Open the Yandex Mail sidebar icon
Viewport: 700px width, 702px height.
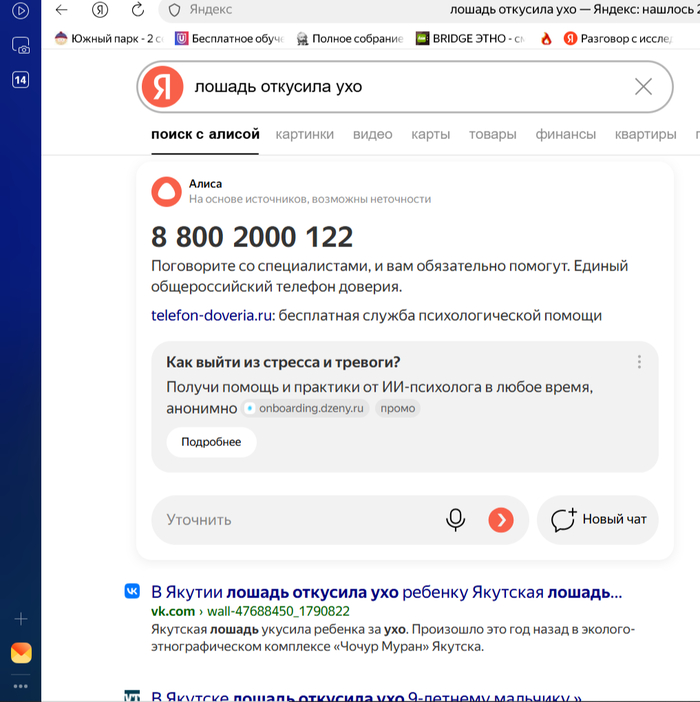[20, 653]
